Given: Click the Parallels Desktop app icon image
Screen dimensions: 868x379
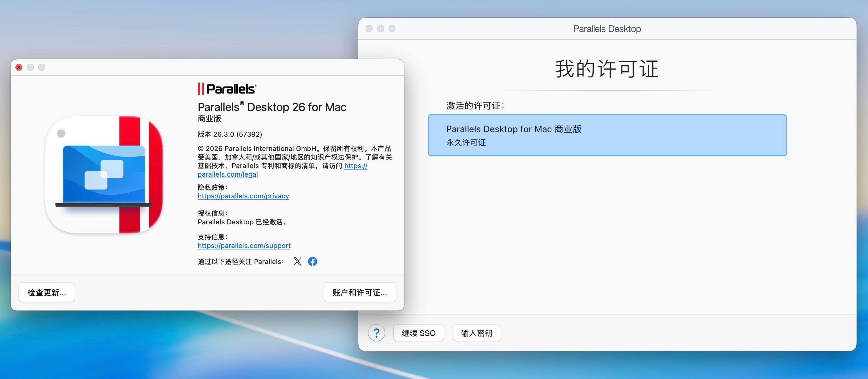Looking at the screenshot, I should coord(104,175).
